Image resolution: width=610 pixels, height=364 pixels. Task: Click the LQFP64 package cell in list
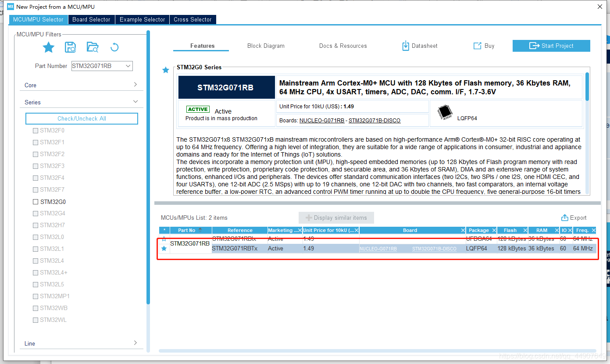tap(481, 249)
